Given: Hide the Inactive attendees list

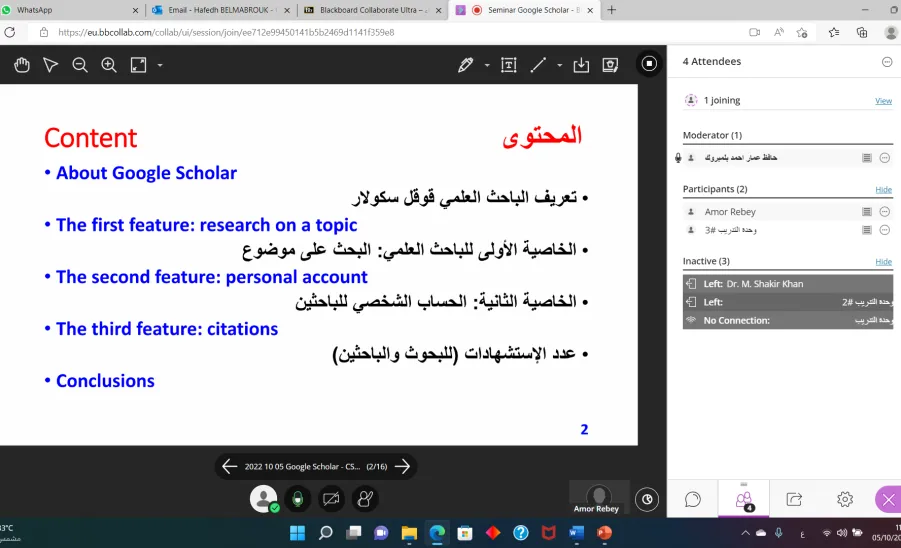Looking at the screenshot, I should click(883, 262).
